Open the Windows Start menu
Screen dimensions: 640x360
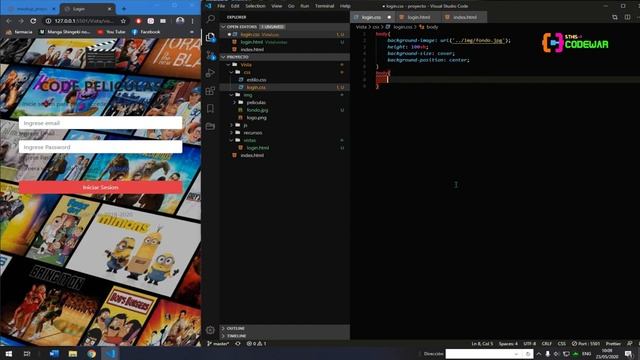click(x=9, y=353)
